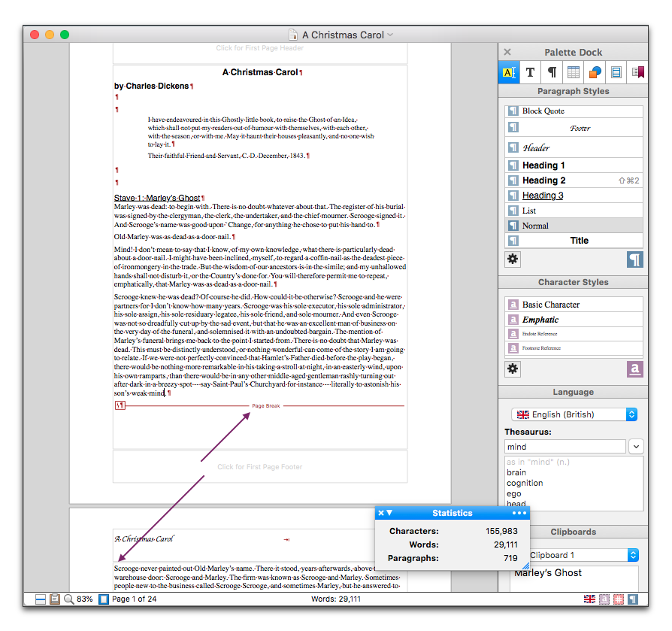The height and width of the screenshot is (631, 672).
Task: Open the bold T character palette group
Action: tap(530, 72)
